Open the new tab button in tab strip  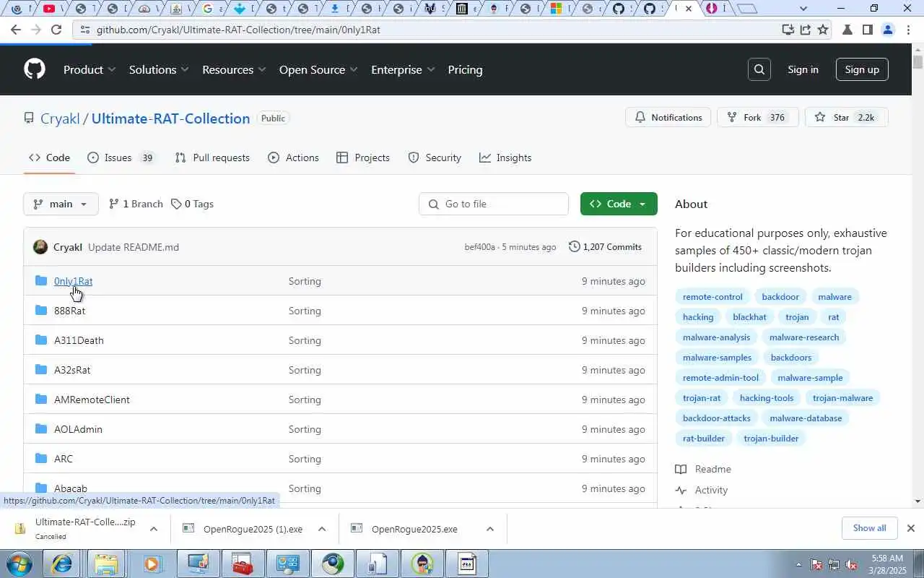click(747, 9)
